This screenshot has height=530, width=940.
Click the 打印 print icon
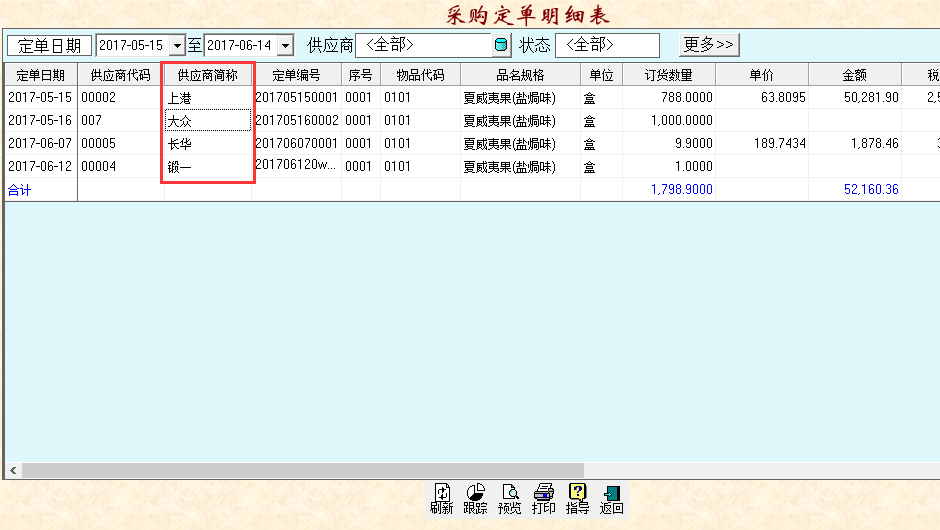coord(544,499)
